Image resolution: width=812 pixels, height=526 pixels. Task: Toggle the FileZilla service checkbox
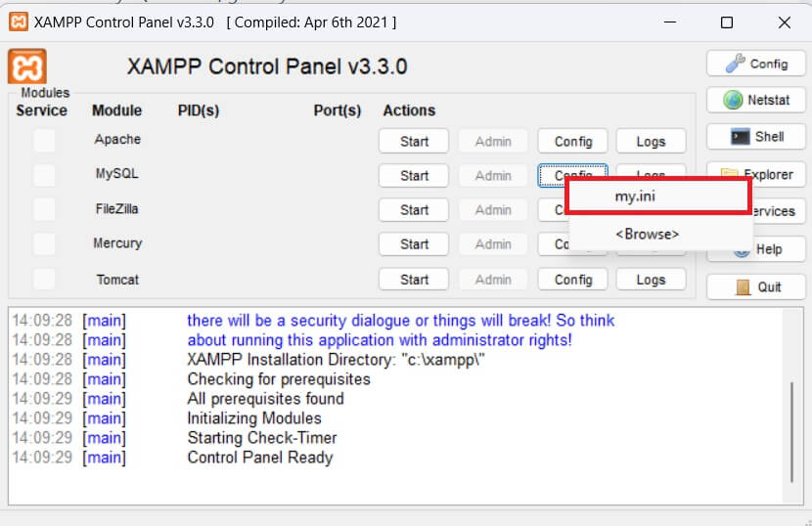pos(45,209)
